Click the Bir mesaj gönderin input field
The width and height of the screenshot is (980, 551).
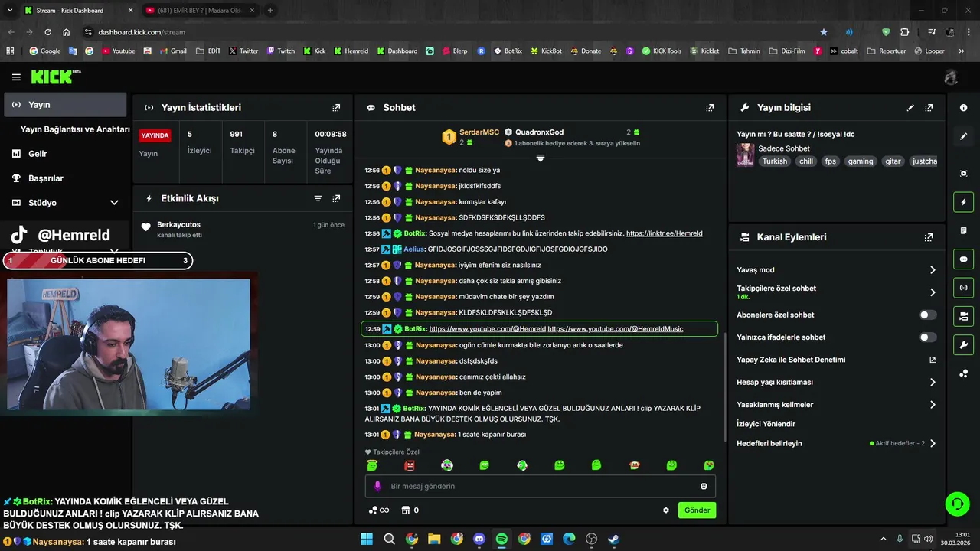(540, 486)
